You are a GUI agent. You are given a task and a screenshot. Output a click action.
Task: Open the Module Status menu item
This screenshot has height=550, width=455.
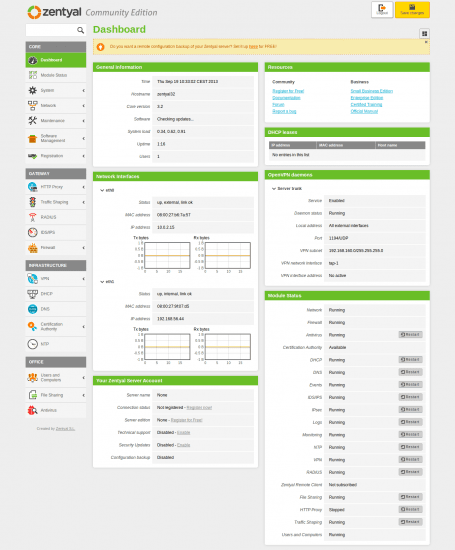click(56, 75)
